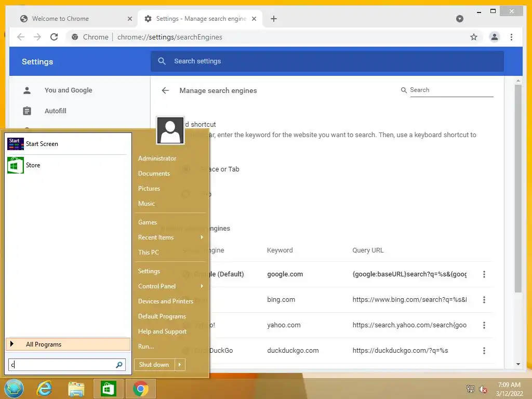Click You and Google in settings sidebar
The image size is (532, 399).
coord(68,90)
